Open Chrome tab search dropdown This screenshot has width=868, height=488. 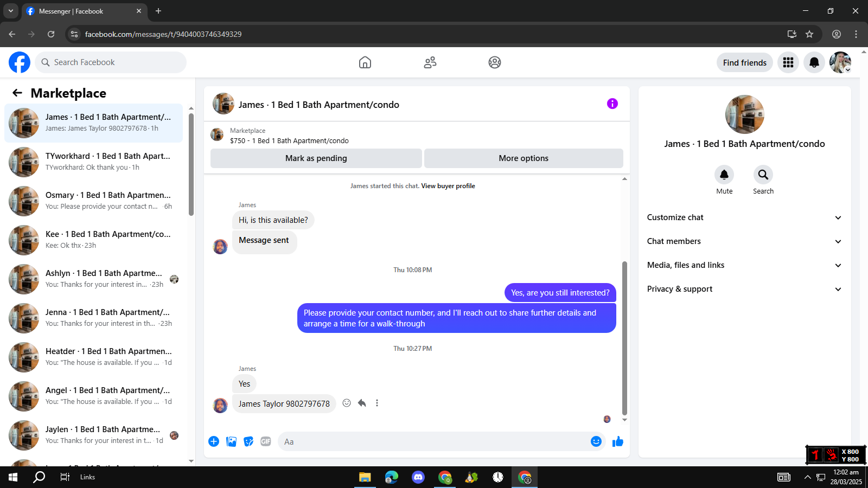point(11,11)
